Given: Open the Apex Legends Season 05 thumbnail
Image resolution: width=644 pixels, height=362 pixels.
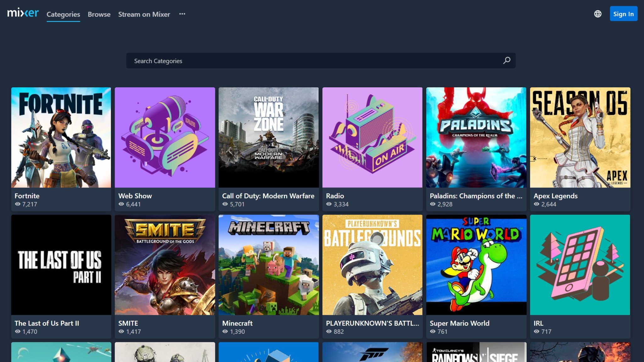Looking at the screenshot, I should 580,137.
